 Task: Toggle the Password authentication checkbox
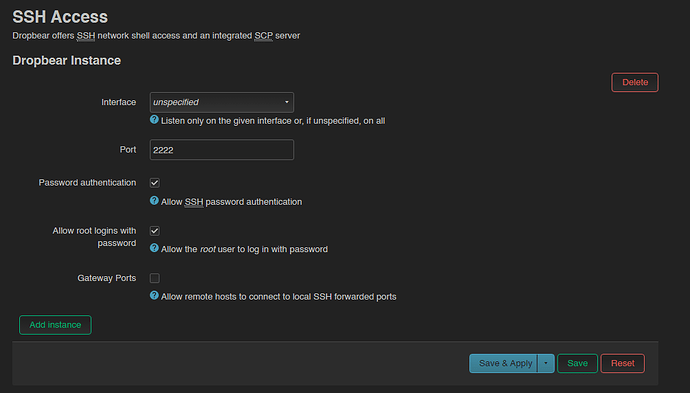(154, 183)
